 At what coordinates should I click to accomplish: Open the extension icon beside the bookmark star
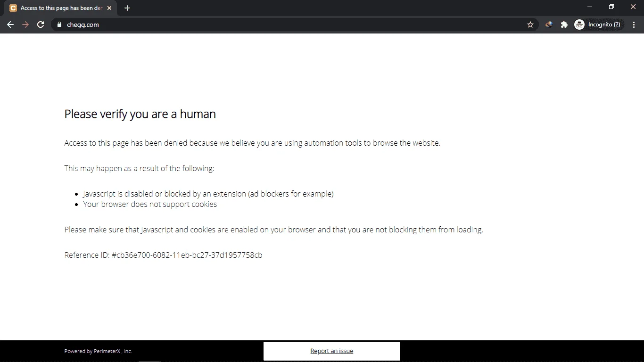(549, 25)
